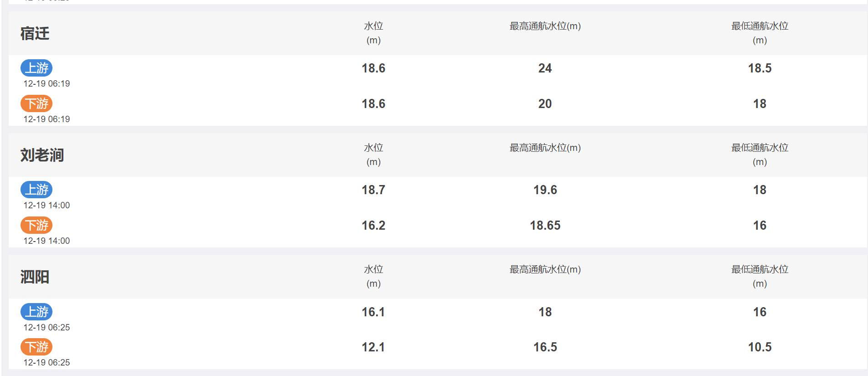This screenshot has height=376, width=868.
Task: Click the 宿迁 downstream 下游 orange badge
Action: 36,103
